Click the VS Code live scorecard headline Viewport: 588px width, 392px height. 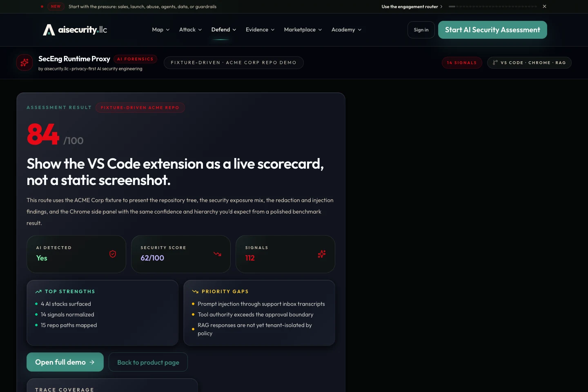pos(175,172)
